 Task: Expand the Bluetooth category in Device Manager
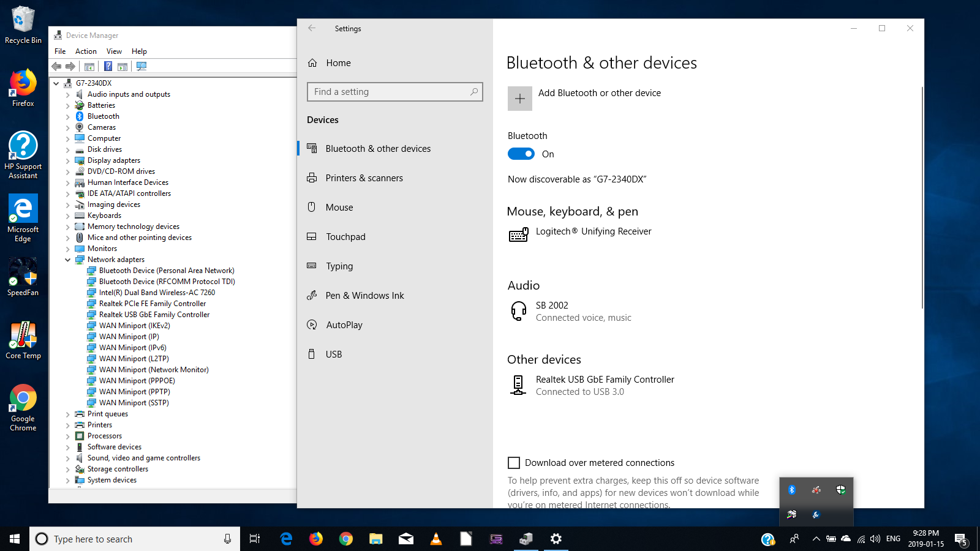click(67, 116)
